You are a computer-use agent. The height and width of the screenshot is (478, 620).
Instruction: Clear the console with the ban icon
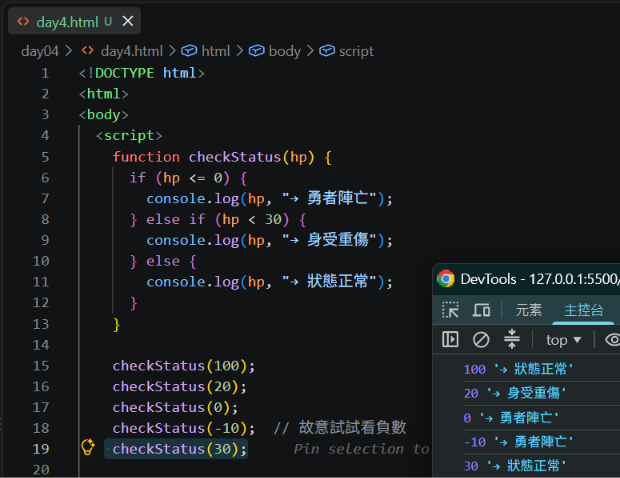tap(481, 340)
